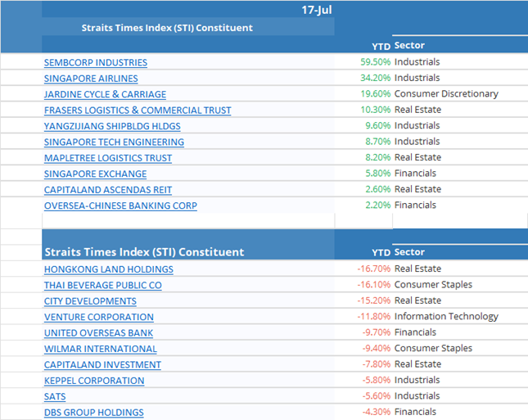Select the lower table's YTD column header
Viewport: 528px width, 420px height.
pos(381,253)
